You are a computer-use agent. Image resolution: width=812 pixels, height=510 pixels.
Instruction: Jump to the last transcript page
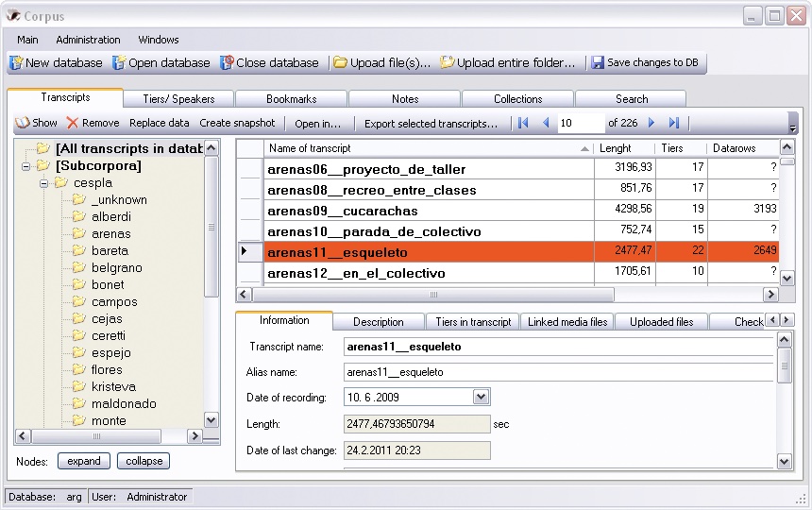673,123
